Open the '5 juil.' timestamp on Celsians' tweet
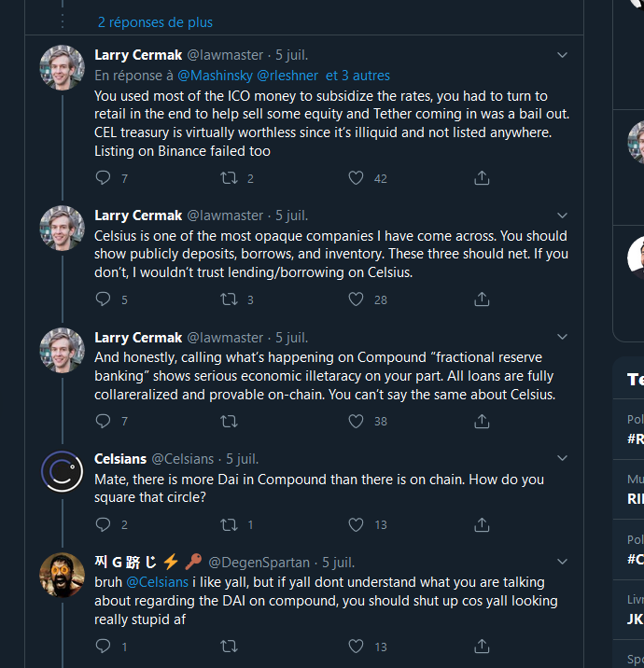 243,459
